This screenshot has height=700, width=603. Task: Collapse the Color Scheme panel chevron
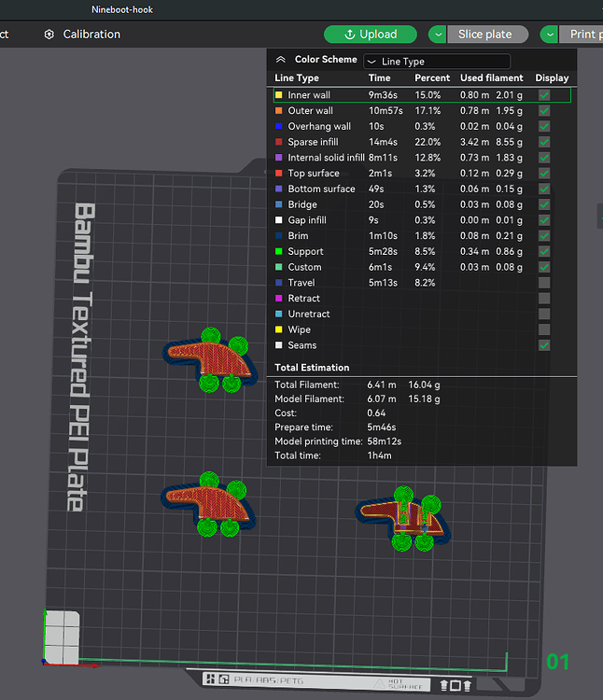tap(280, 60)
